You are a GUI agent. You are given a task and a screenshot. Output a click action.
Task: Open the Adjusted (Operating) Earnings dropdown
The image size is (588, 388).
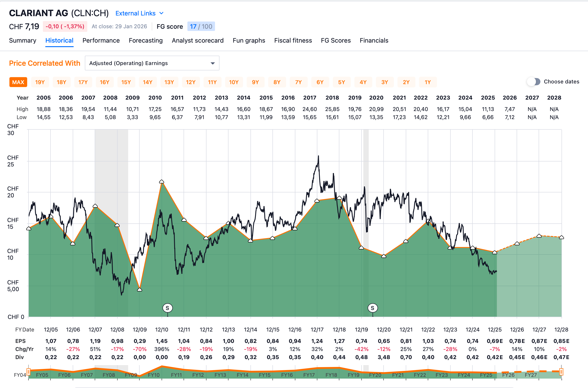click(x=152, y=63)
